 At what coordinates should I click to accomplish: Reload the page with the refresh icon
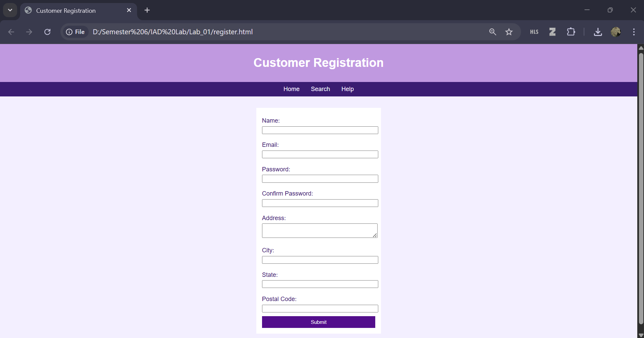47,32
